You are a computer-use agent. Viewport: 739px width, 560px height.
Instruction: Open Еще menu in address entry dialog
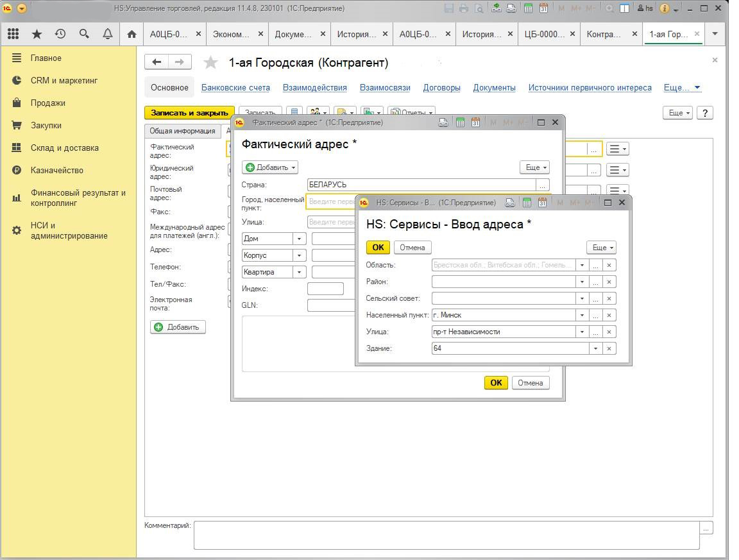pos(602,248)
